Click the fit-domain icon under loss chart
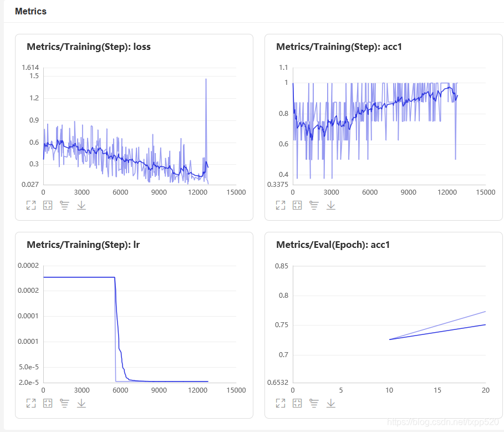 click(48, 205)
